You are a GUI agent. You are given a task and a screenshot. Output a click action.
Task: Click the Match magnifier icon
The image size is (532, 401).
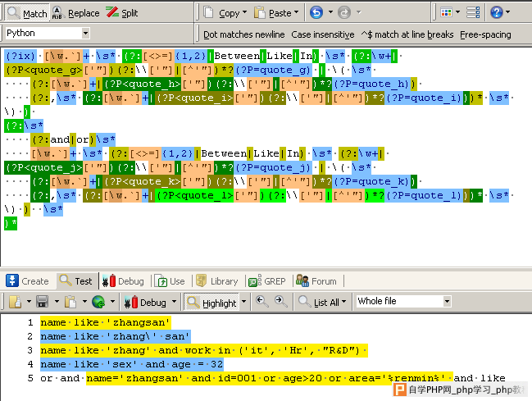coord(13,12)
